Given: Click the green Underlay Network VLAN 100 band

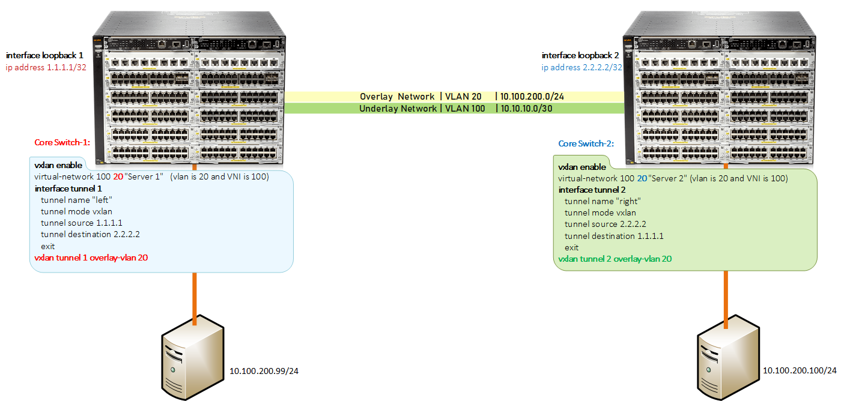Looking at the screenshot, I should tap(454, 109).
